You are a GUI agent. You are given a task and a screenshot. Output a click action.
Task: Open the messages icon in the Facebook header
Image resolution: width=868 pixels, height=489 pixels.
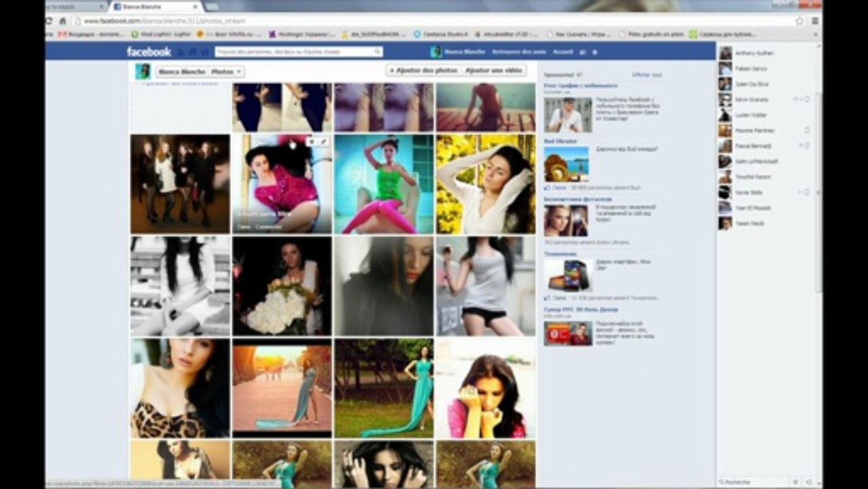[193, 52]
